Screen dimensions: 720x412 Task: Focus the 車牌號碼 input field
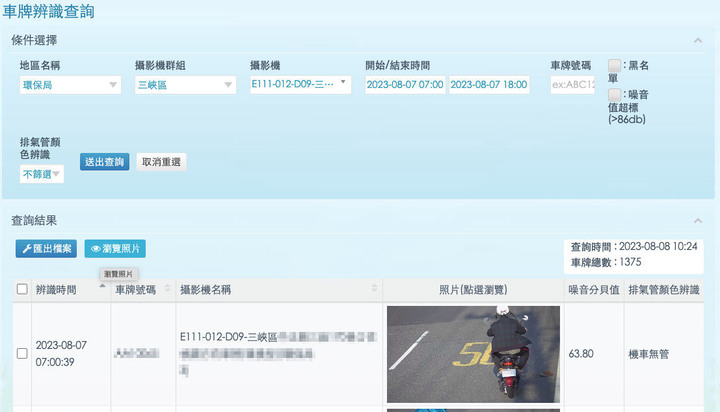coord(573,85)
